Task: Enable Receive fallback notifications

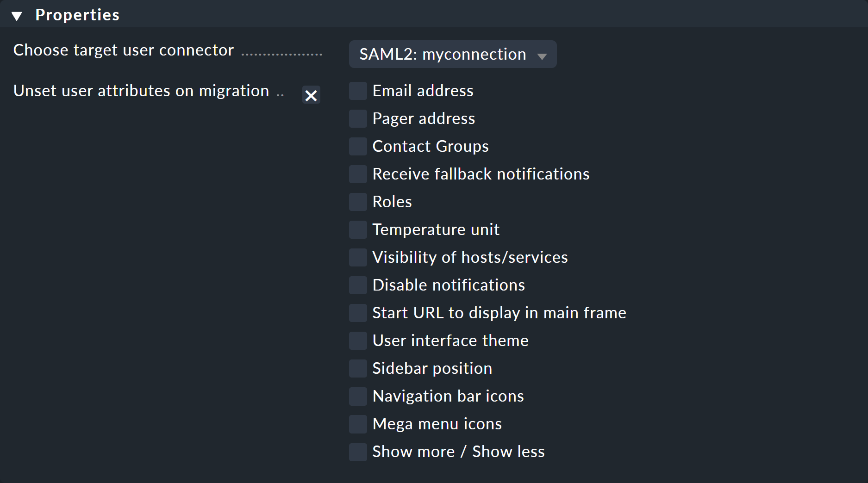Action: click(357, 174)
